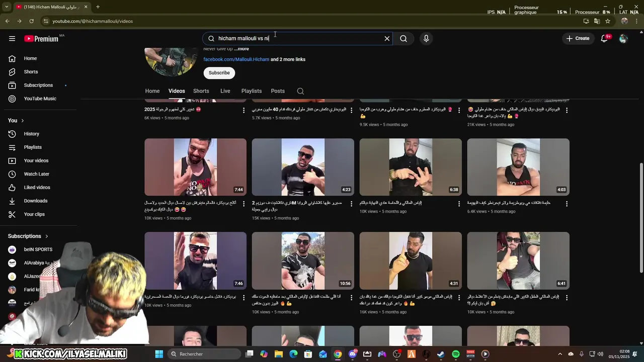Open the beIN SPORTS subscription channel
The image size is (644, 362).
[x=38, y=249]
